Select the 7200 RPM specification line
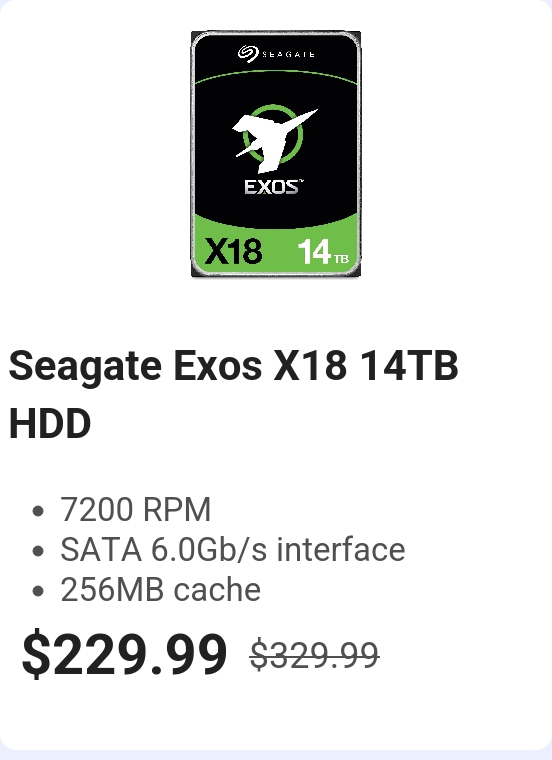The width and height of the screenshot is (552, 760). (135, 509)
